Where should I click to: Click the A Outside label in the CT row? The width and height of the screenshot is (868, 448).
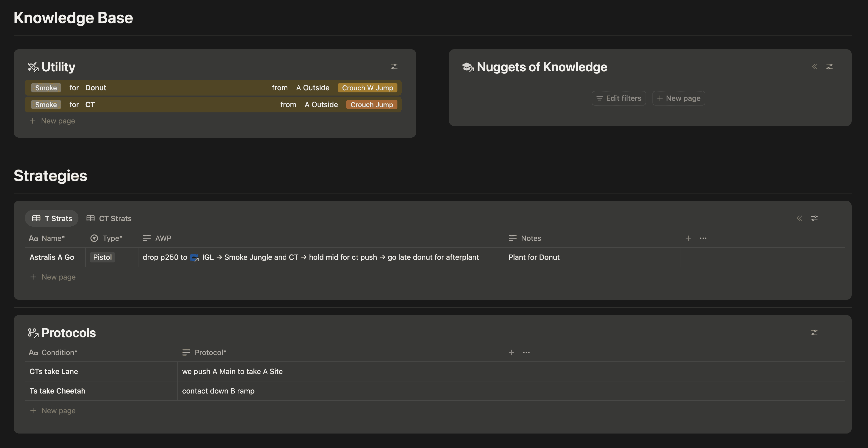[321, 104]
